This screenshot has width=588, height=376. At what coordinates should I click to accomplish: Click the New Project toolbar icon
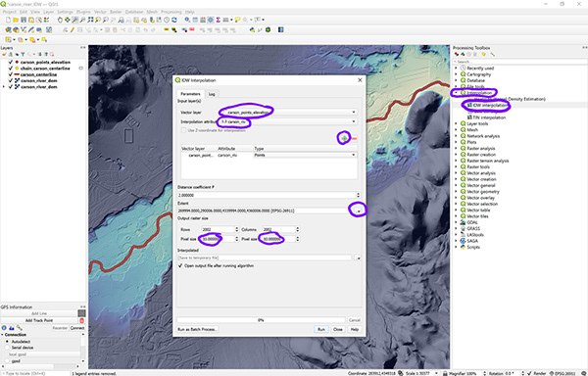8,20
